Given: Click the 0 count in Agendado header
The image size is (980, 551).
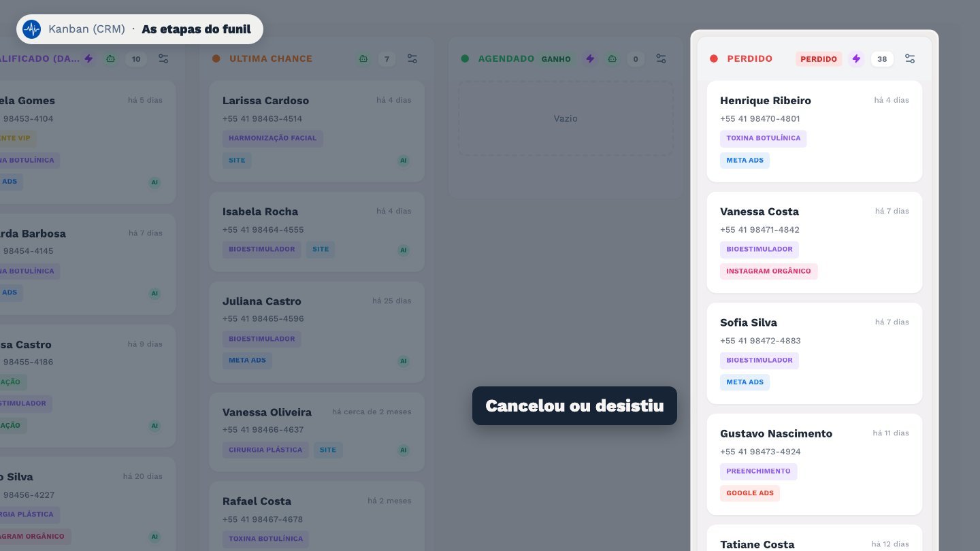Looking at the screenshot, I should point(636,59).
